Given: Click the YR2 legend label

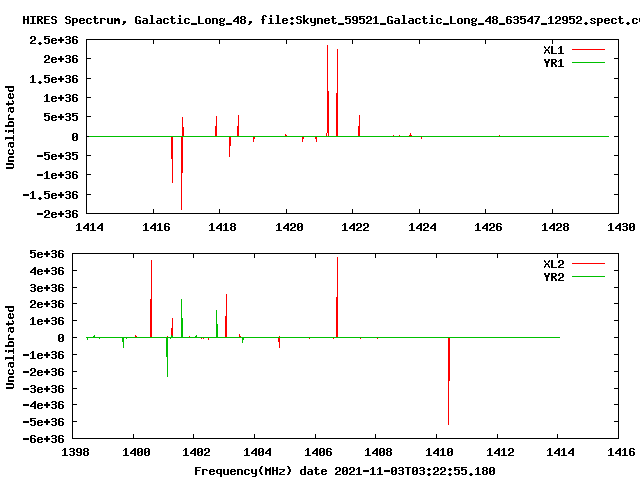Looking at the screenshot, I should (x=553, y=277).
